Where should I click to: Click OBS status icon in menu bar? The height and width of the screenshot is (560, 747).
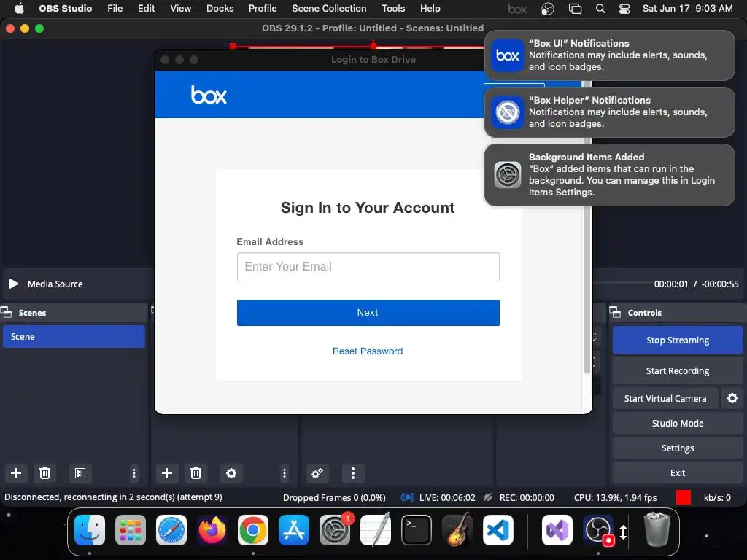(x=547, y=9)
